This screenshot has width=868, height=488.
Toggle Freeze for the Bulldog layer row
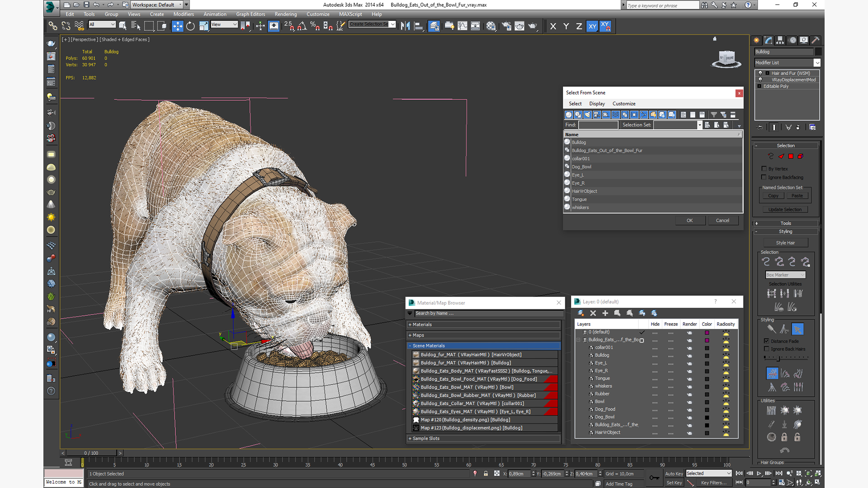670,356
